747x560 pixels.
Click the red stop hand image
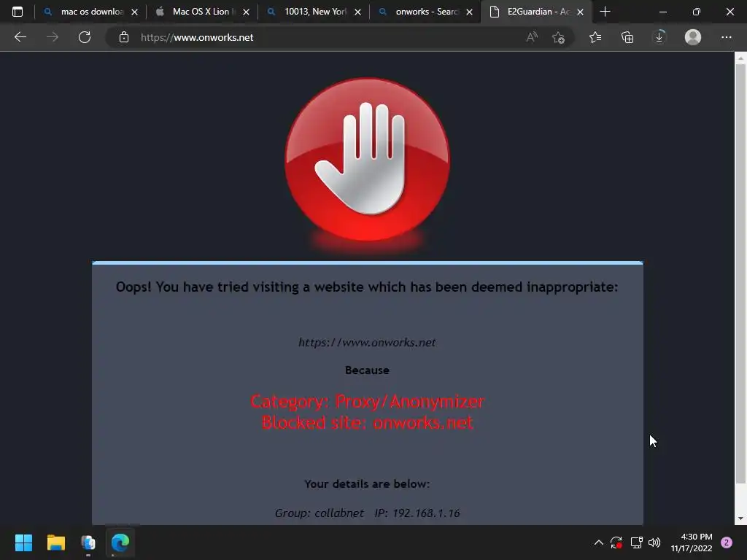(x=368, y=160)
